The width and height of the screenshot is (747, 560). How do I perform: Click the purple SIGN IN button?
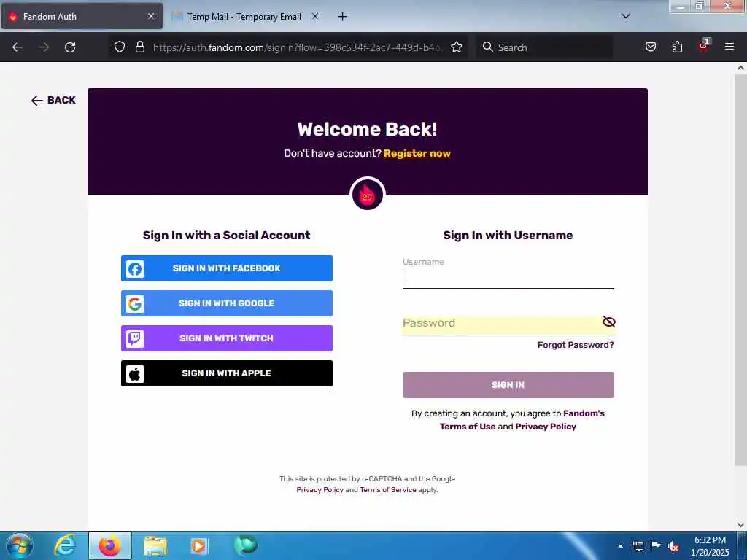(508, 385)
